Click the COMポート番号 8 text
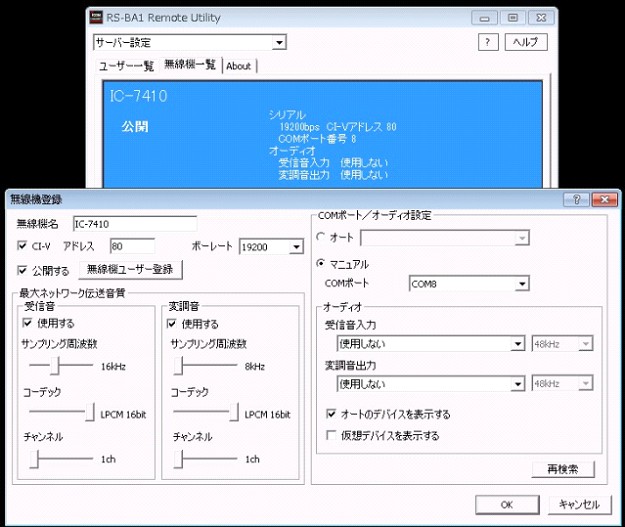 (317, 139)
